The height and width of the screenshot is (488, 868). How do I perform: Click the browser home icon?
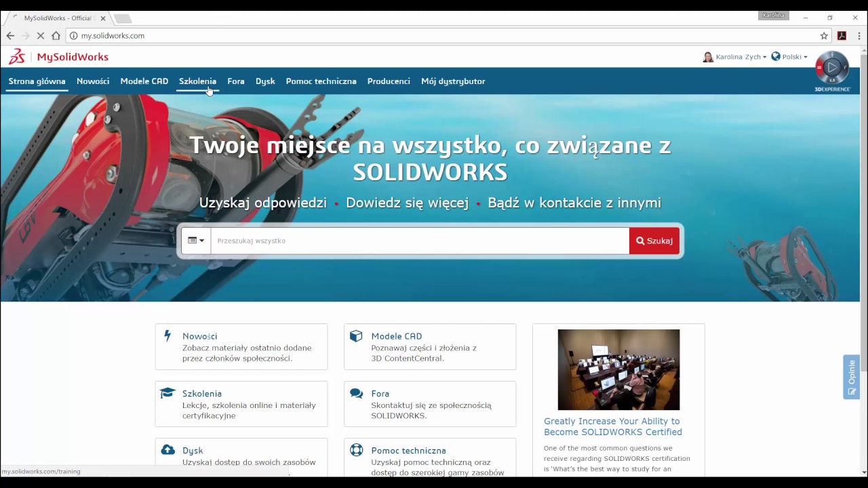pos(56,36)
